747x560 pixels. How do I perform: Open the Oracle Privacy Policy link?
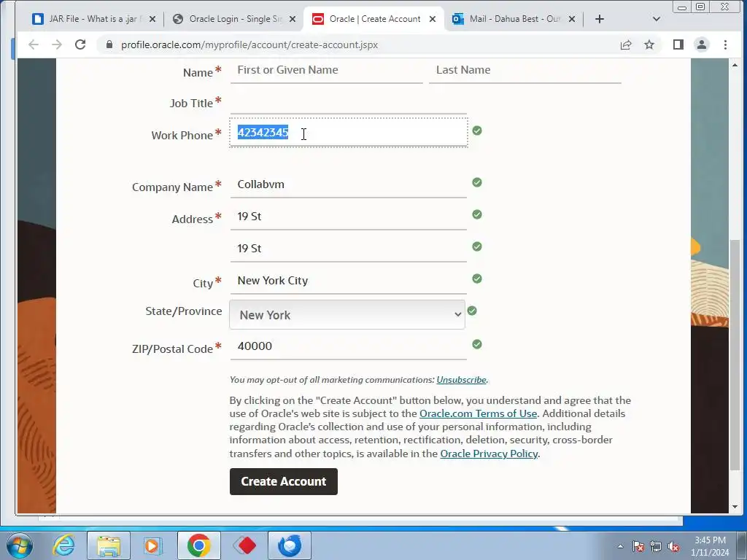pos(489,454)
